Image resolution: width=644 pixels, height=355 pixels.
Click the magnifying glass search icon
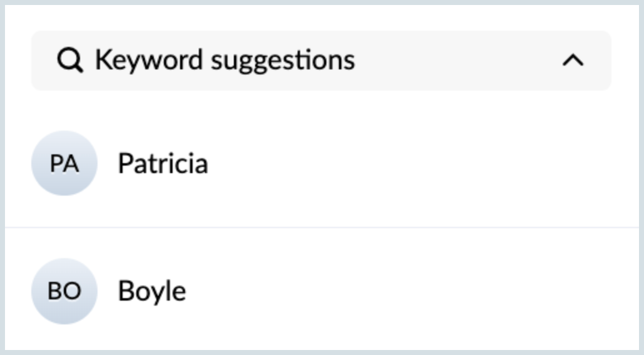70,61
